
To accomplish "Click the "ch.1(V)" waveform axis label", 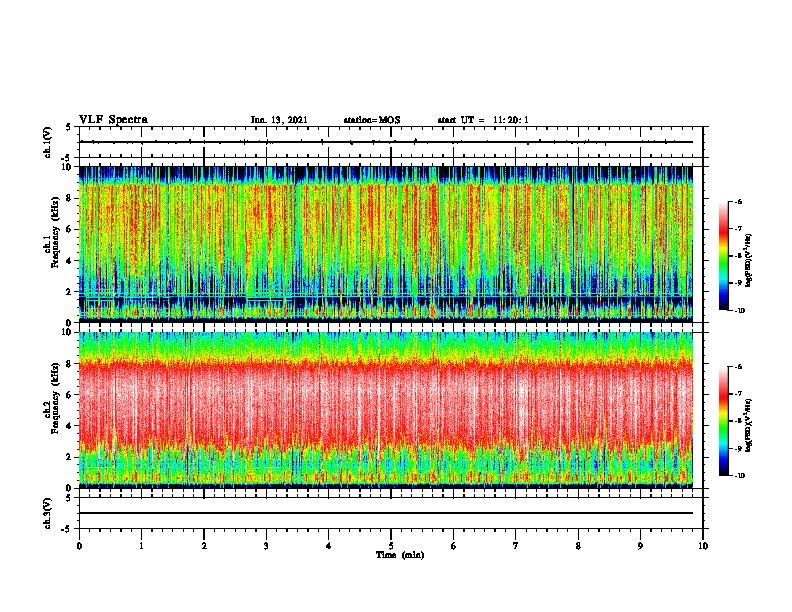I will pyautogui.click(x=48, y=142).
